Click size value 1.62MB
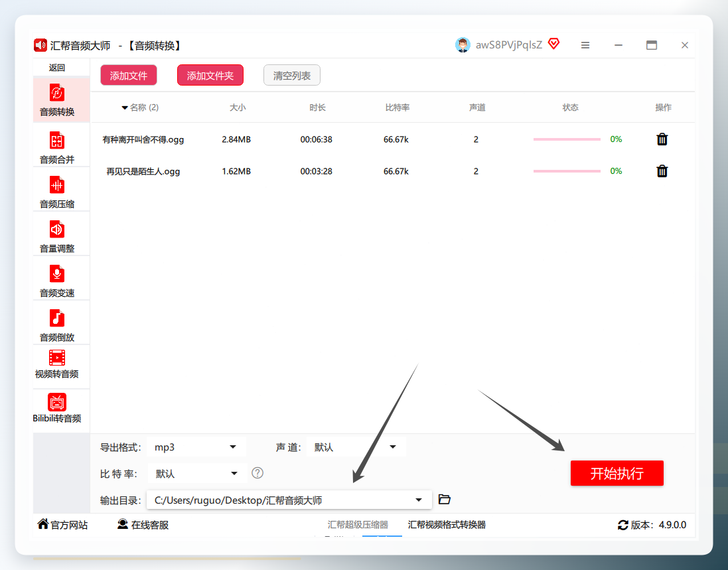This screenshot has width=728, height=570. pos(236,171)
